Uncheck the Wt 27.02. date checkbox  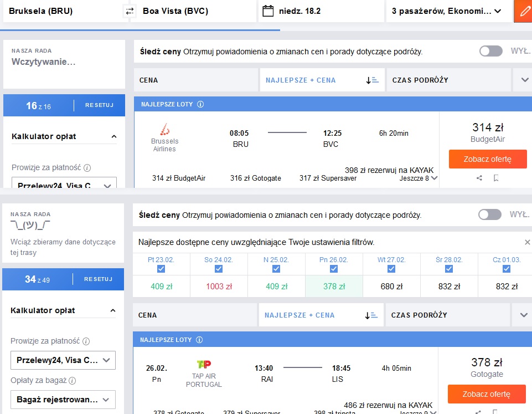[391, 269]
